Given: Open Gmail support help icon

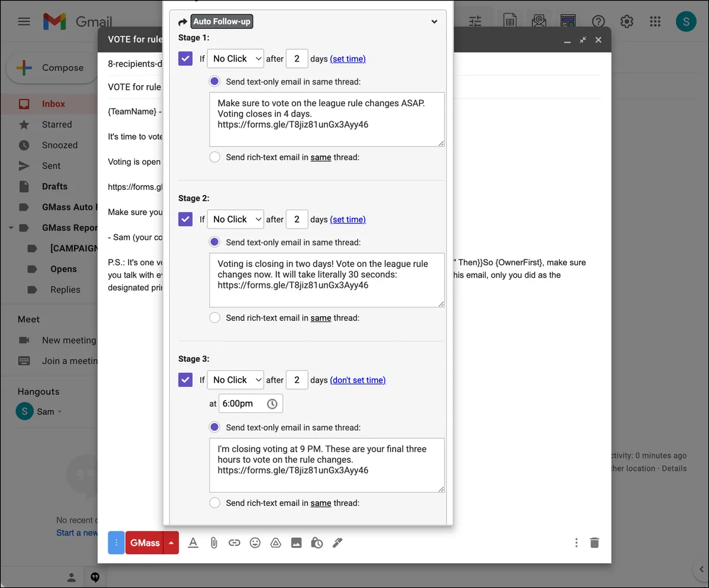Looking at the screenshot, I should coord(599,22).
